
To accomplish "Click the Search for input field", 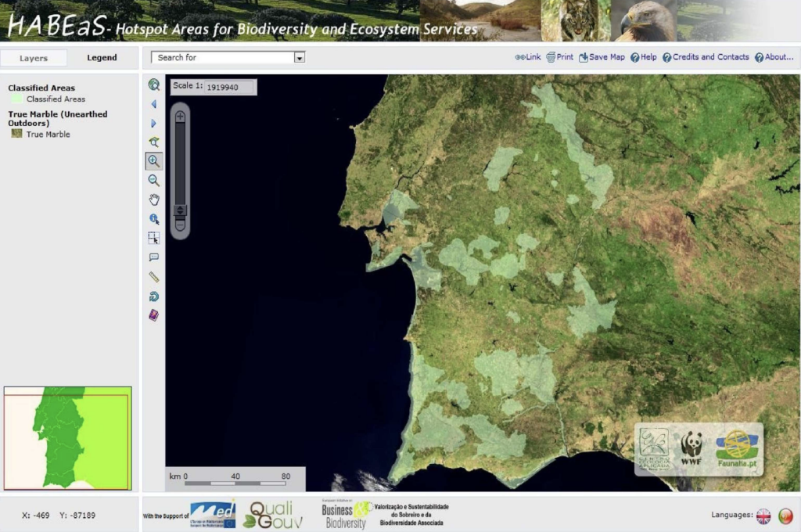I will [x=223, y=58].
